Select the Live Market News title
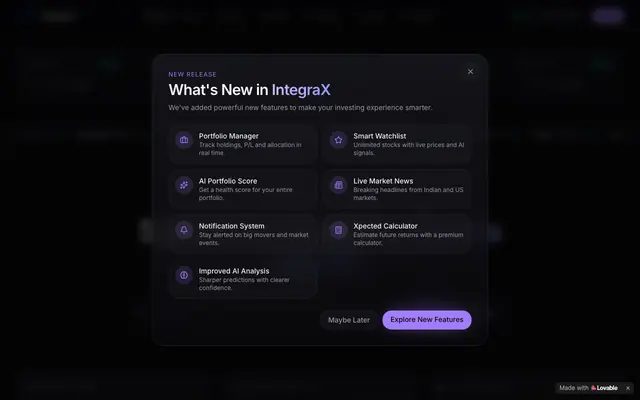This screenshot has width=640, height=400. 383,181
